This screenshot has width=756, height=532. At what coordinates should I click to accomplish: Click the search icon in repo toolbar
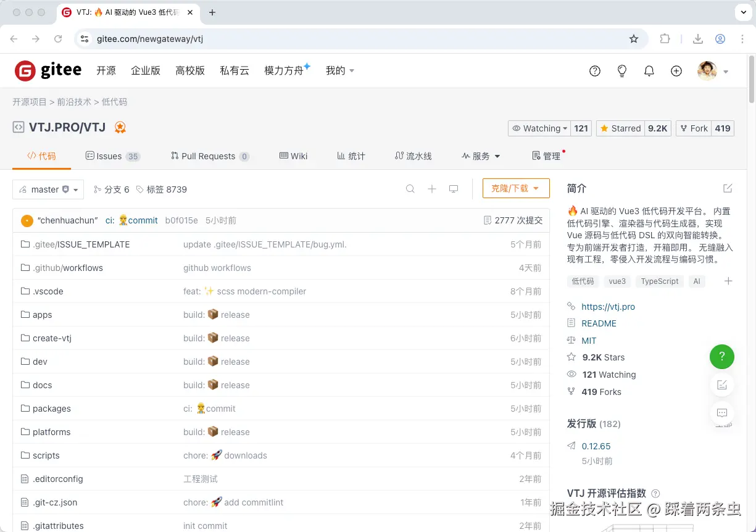(410, 189)
